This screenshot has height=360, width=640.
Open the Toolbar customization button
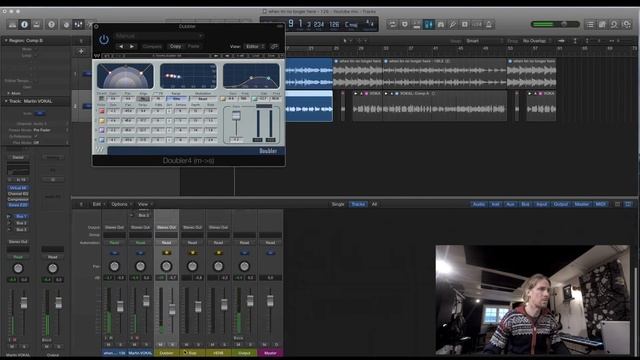[37, 24]
